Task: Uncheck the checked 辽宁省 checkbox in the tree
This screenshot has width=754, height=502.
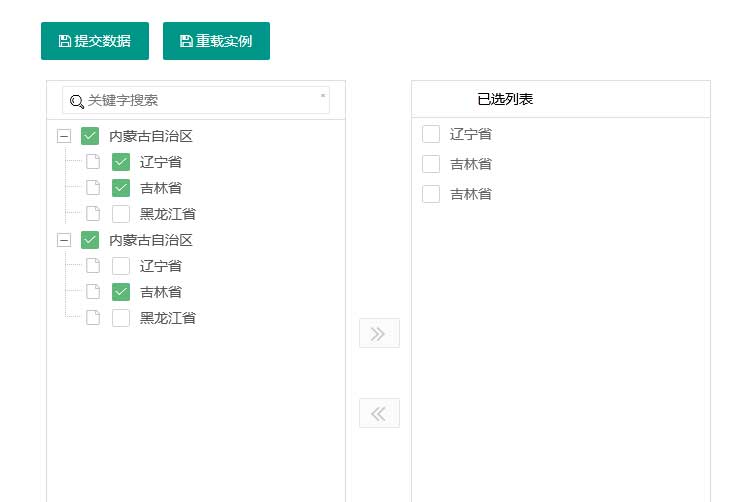Action: [121, 162]
